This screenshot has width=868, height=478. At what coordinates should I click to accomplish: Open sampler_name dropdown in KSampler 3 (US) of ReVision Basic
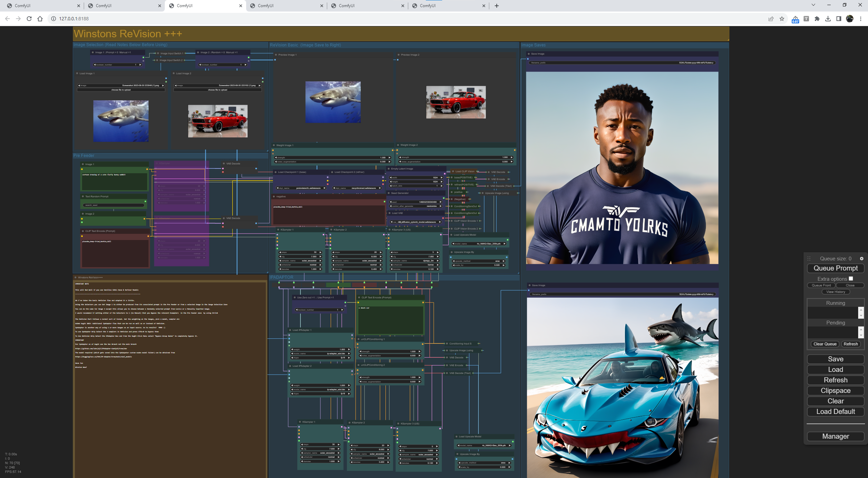pos(414,261)
